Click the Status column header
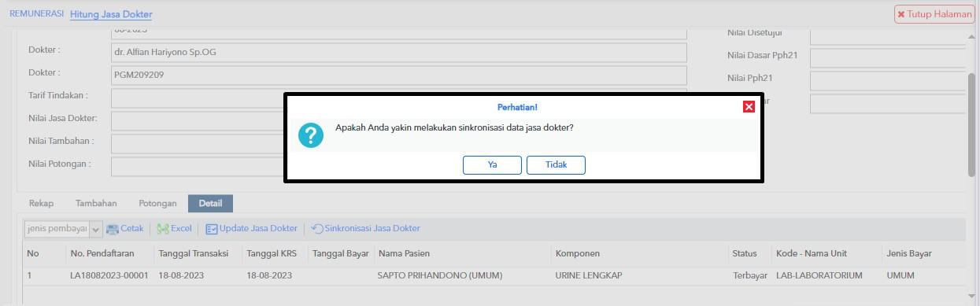The height and width of the screenshot is (306, 980). pos(745,253)
